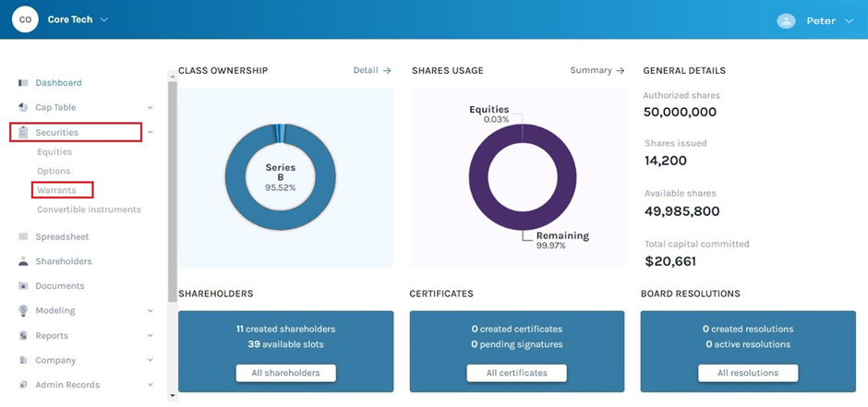Click the Modeling menu label
This screenshot has width=868, height=407.
point(55,311)
